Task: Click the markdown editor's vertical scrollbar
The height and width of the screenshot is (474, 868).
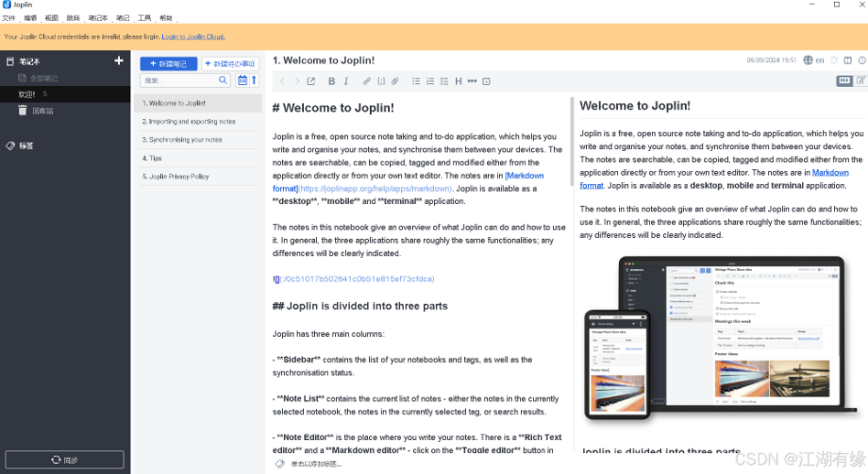Action: [x=571, y=142]
